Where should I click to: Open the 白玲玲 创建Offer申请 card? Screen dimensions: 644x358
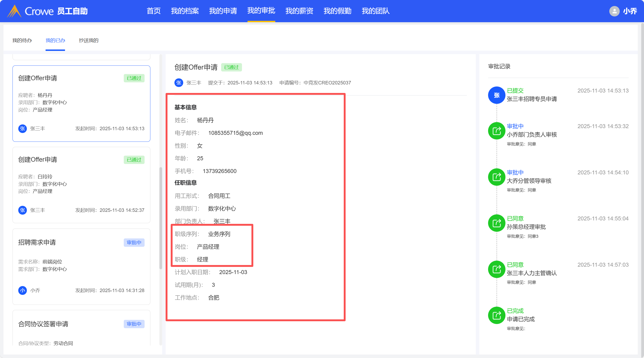(81, 185)
